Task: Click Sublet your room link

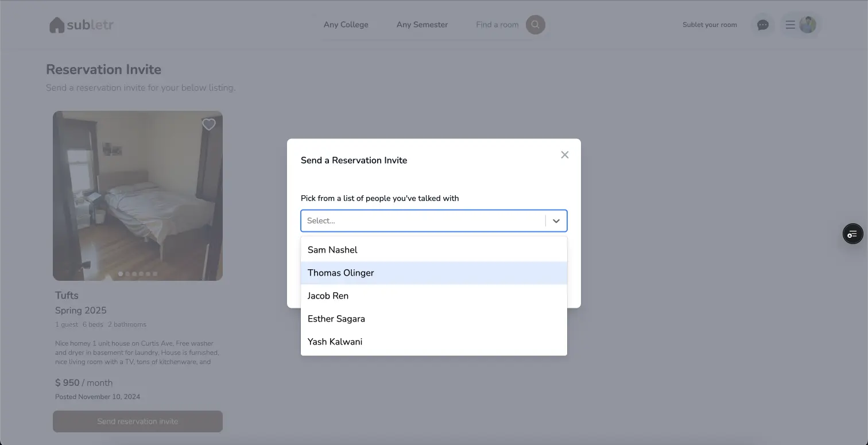Action: 710,25
